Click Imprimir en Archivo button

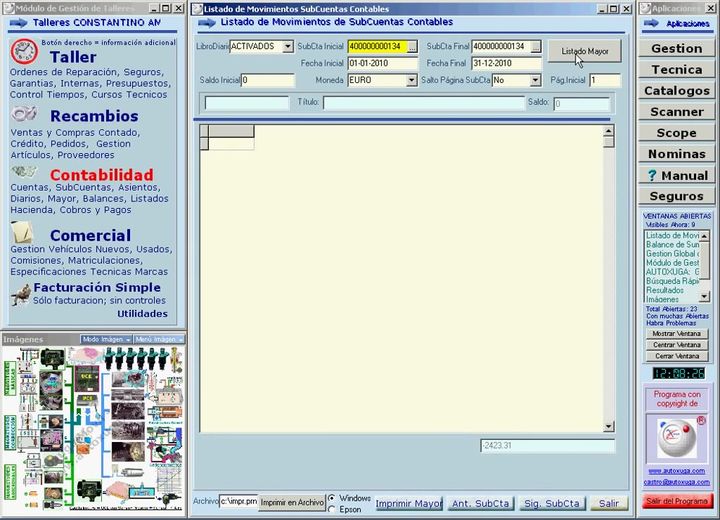[292, 503]
